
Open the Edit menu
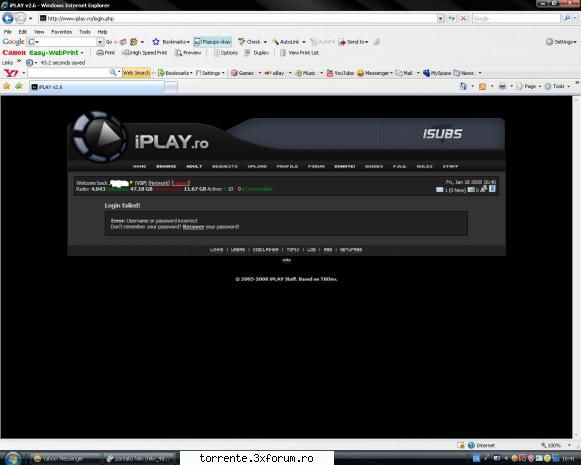tap(23, 32)
